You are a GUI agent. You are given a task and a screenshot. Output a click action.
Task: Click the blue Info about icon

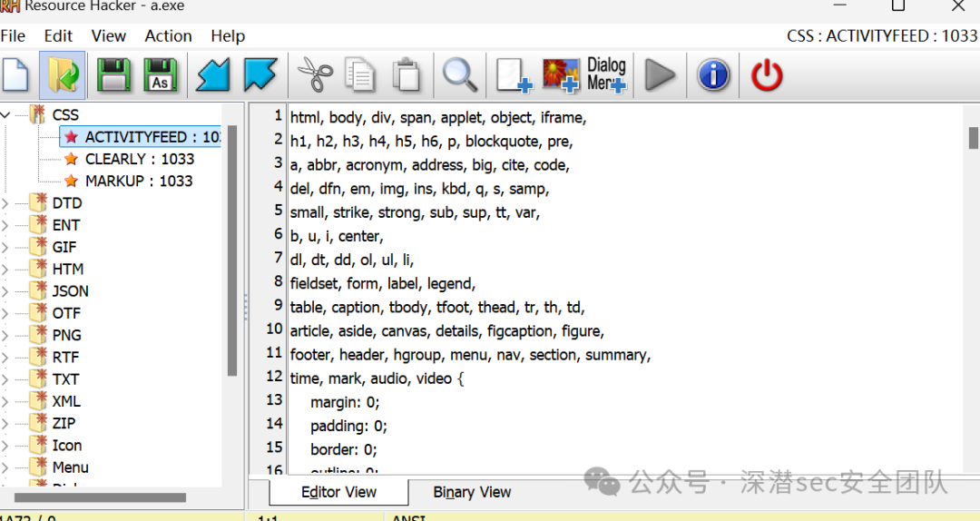click(x=713, y=75)
